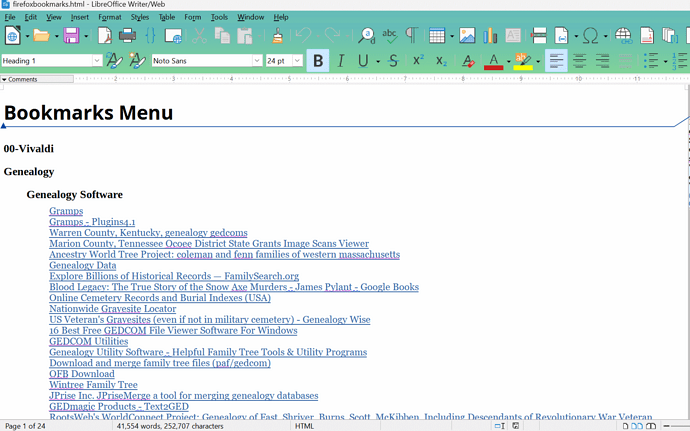
Task: Toggle formatting marks pilcrow icon
Action: coord(412,36)
